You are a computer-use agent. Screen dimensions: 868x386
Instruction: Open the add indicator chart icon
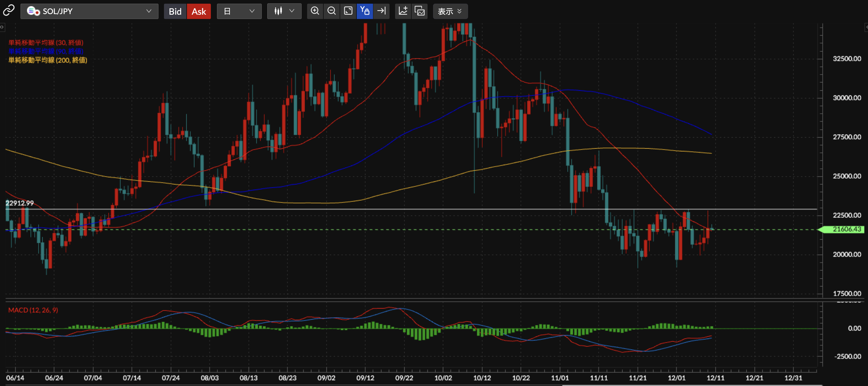tap(403, 11)
